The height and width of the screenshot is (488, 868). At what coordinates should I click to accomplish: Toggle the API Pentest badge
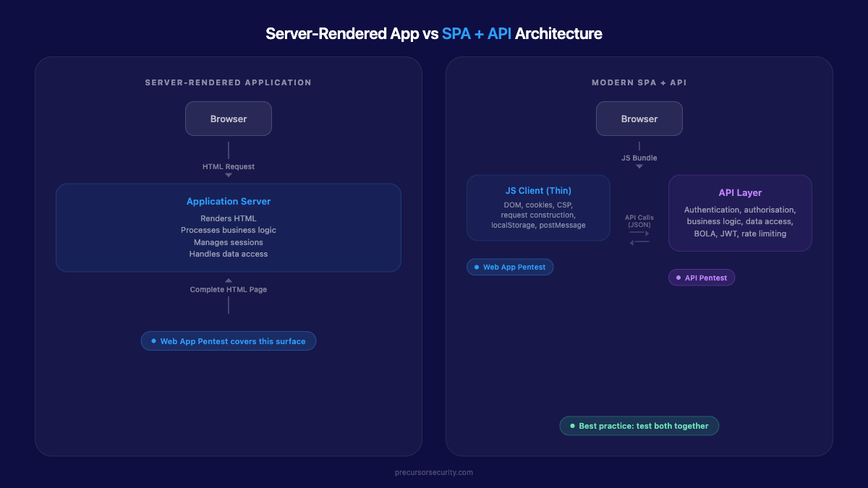(x=702, y=277)
